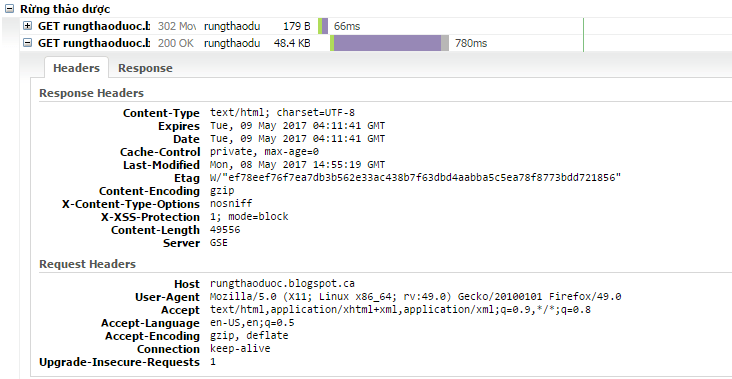Click the Date header label
This screenshot has width=732, height=379.
186,139
